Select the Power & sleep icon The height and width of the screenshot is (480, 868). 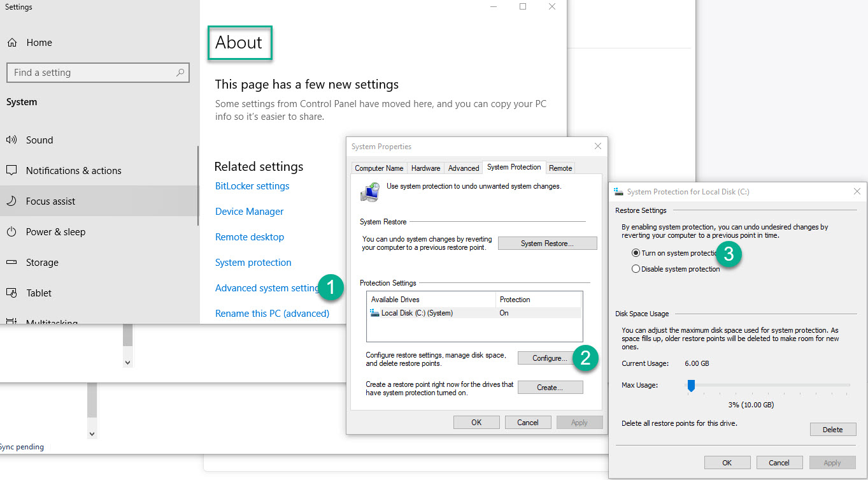coord(11,231)
